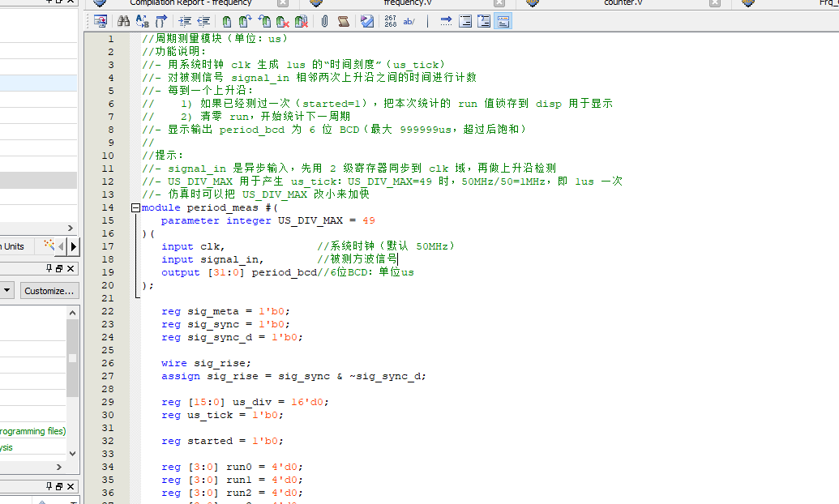
Task: Float the tasks panel above Customize
Action: (x=59, y=268)
